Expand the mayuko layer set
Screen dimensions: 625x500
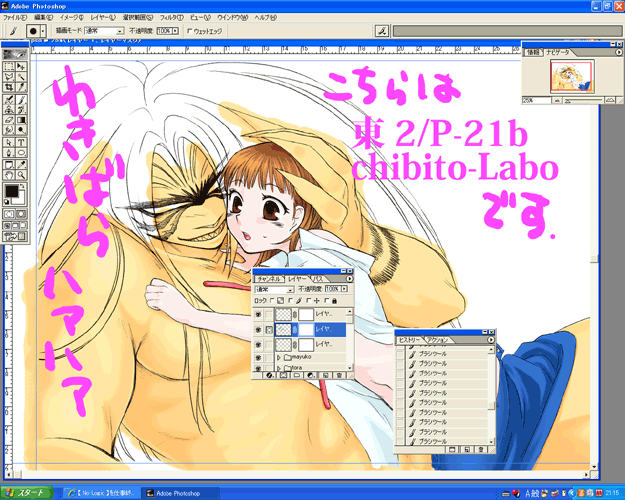pyautogui.click(x=279, y=357)
